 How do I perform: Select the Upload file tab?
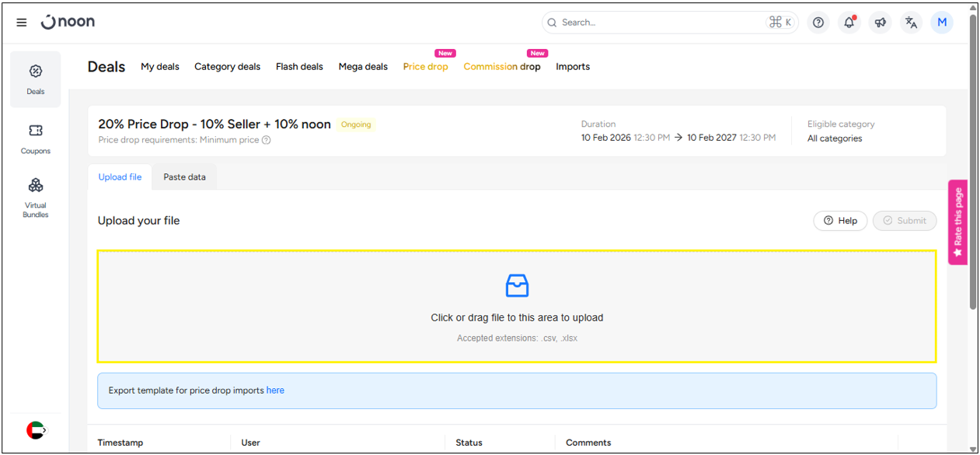(120, 177)
